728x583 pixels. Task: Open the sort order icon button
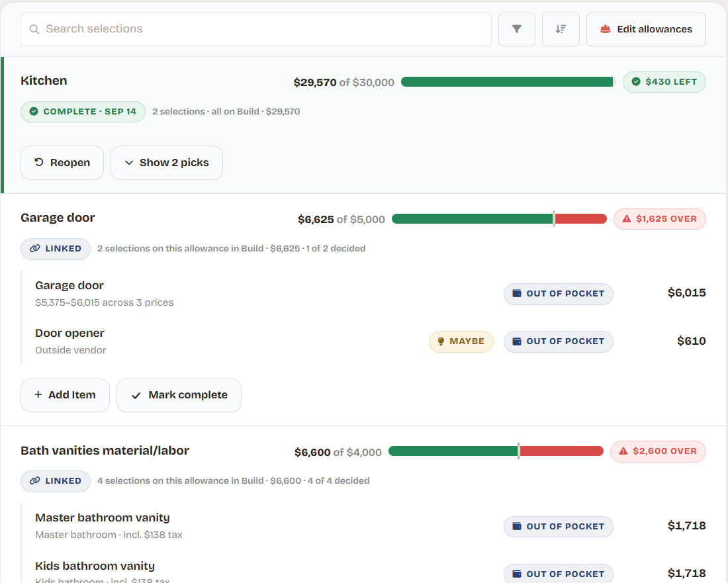(561, 29)
